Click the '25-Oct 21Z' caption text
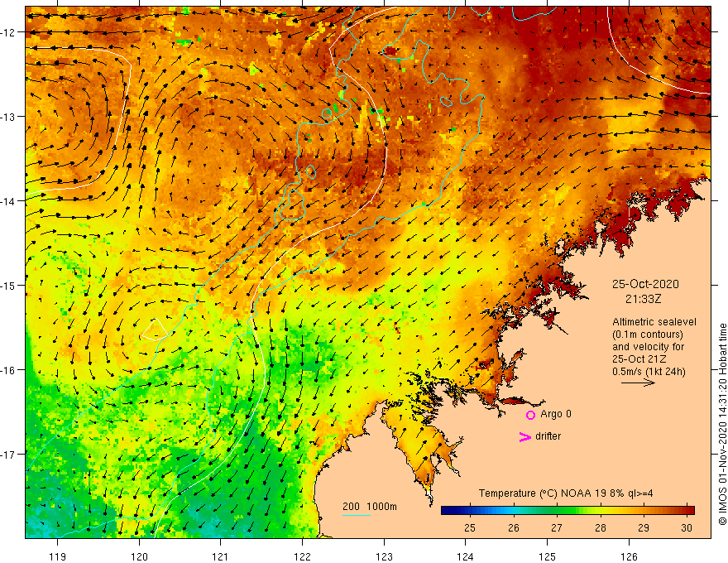The height and width of the screenshot is (563, 728). [639, 359]
